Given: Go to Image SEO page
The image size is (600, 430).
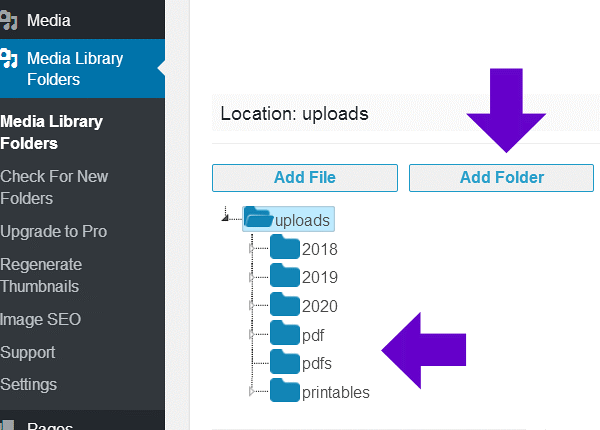Looking at the screenshot, I should pyautogui.click(x=40, y=320).
